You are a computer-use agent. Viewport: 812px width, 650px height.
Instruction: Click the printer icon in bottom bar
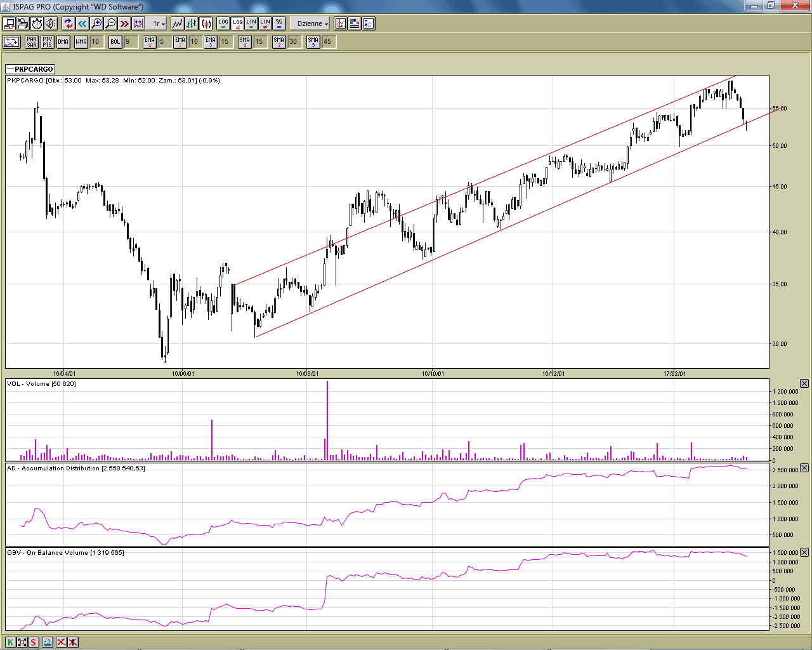[48, 642]
